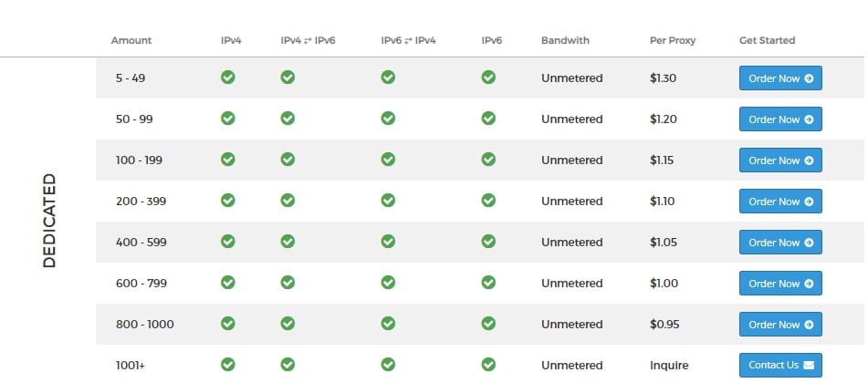Click IPv4 to IPv6 checkmark in 800 - 1000 row
868x383 pixels.
pyautogui.click(x=288, y=324)
